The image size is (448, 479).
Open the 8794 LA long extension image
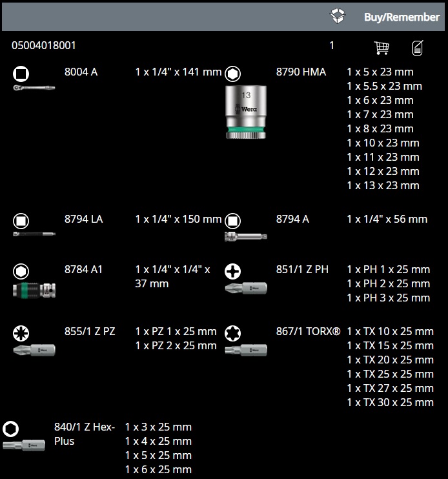click(34, 234)
